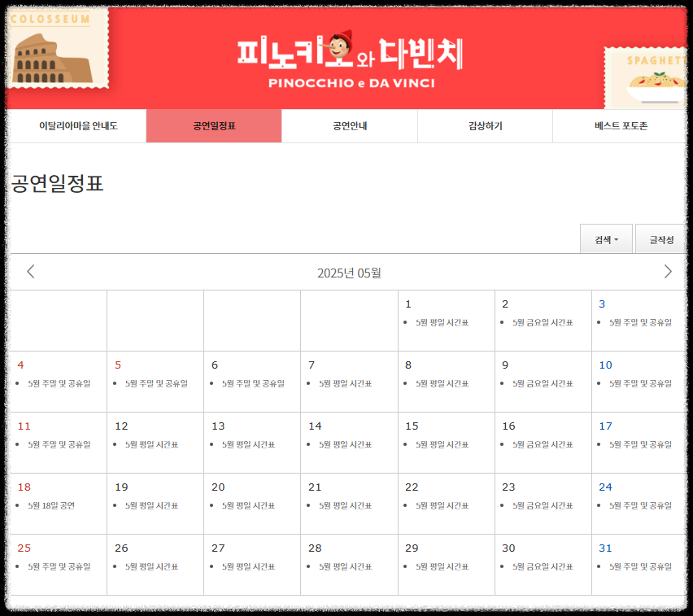This screenshot has width=693, height=616.
Task: Open May 25 weekend schedule entry
Action: (x=59, y=566)
